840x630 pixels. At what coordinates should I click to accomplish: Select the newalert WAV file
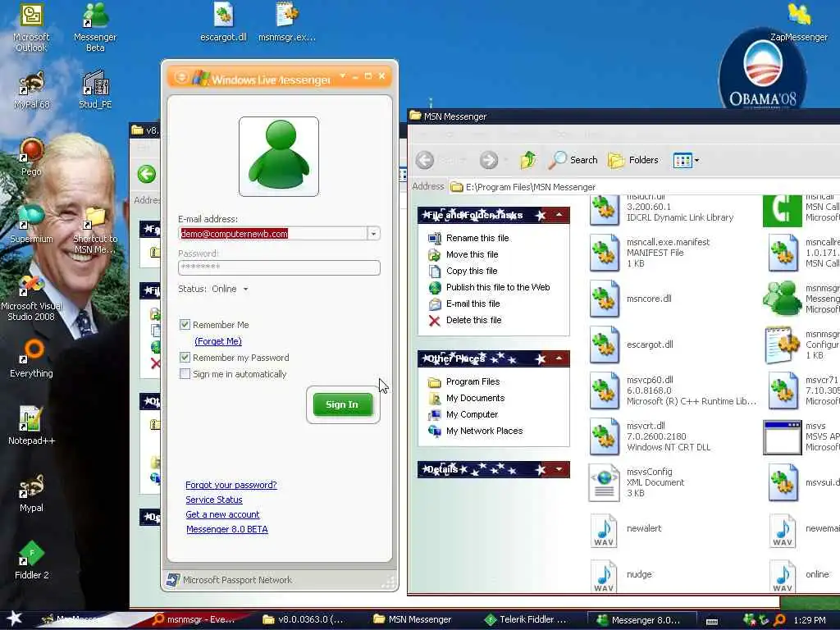[x=626, y=529]
